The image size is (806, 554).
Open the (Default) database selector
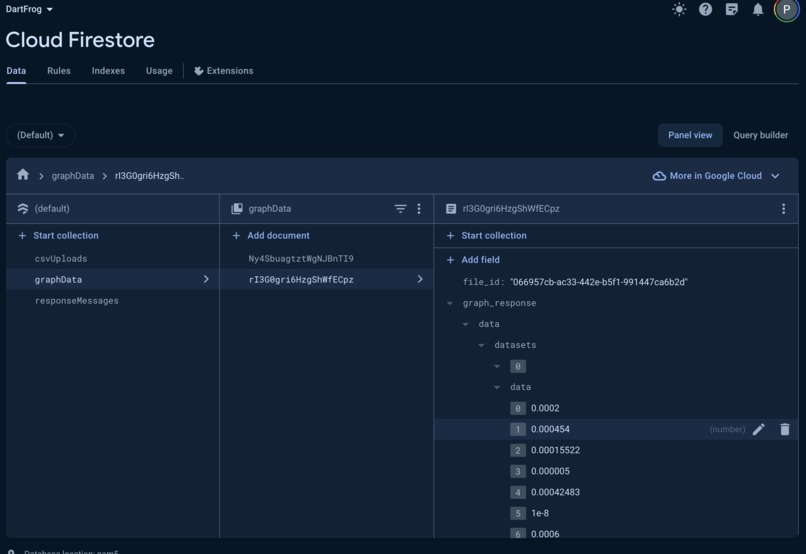[41, 135]
